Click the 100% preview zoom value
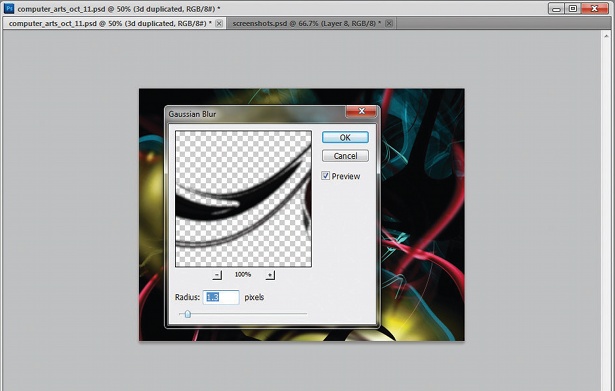This screenshot has height=391, width=615. pyautogui.click(x=243, y=275)
